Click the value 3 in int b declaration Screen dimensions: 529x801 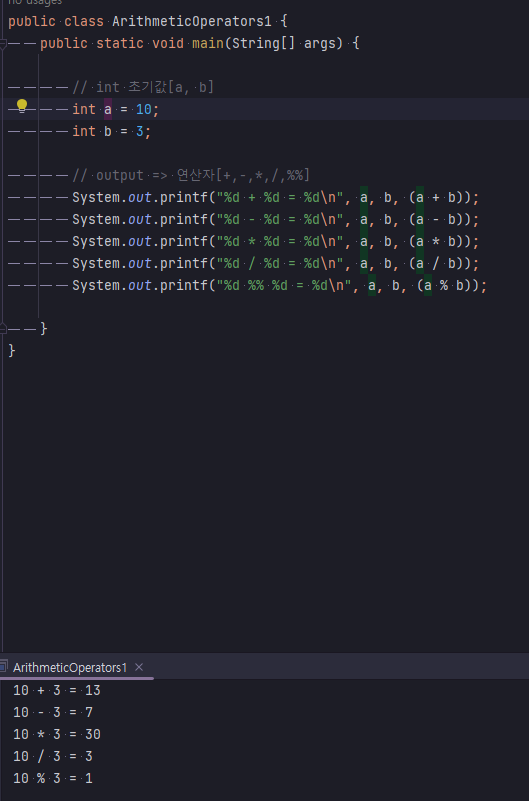point(140,131)
